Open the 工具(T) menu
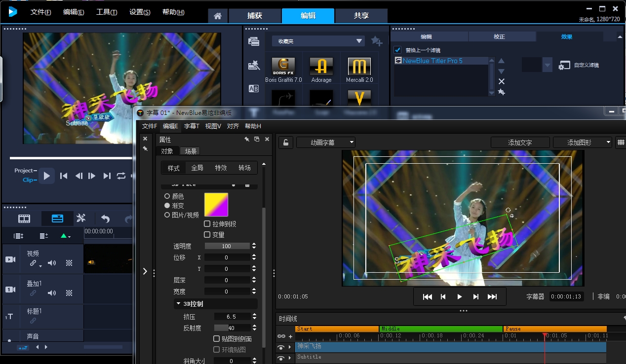 pyautogui.click(x=107, y=12)
